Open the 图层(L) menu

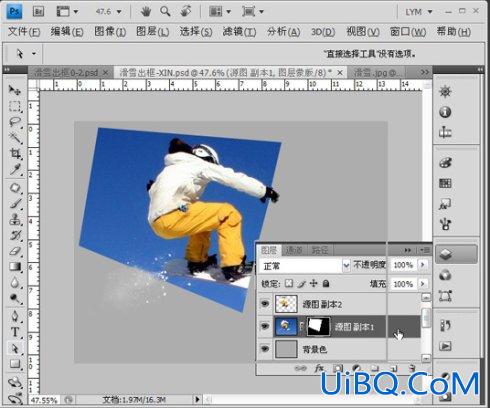point(153,32)
